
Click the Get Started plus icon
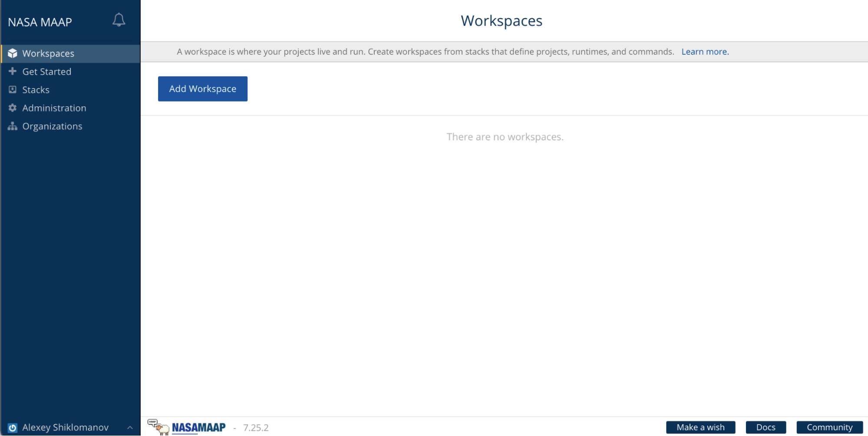pyautogui.click(x=13, y=71)
